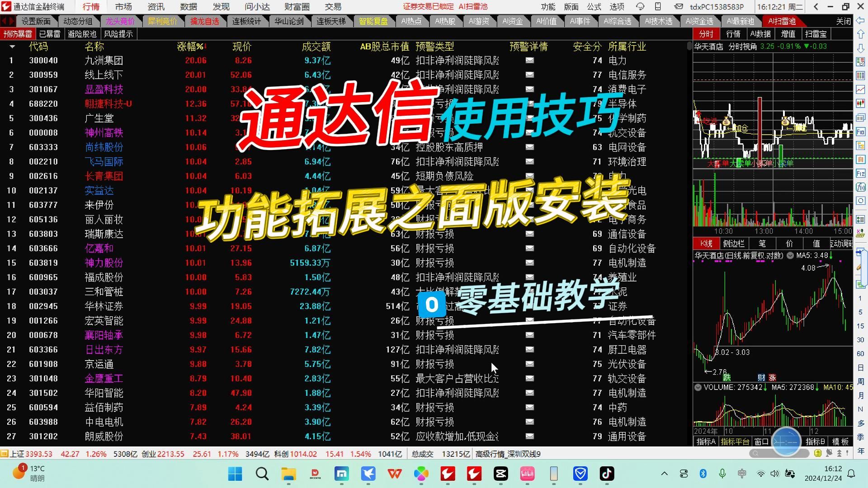Select the 神州高铁 stock row
Image resolution: width=868 pixels, height=488 pixels.
104,133
